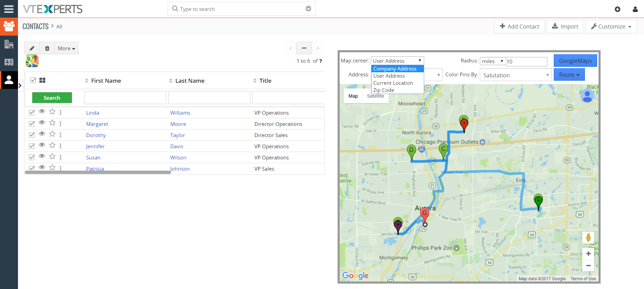Toggle the select-all checkbox in header
Viewport: 644px width, 289px height.
tap(33, 80)
